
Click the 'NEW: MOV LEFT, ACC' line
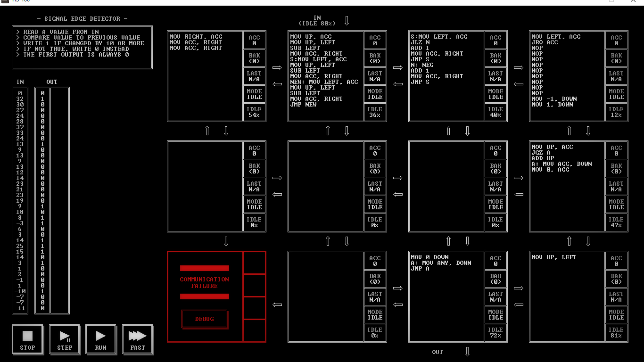324,82
